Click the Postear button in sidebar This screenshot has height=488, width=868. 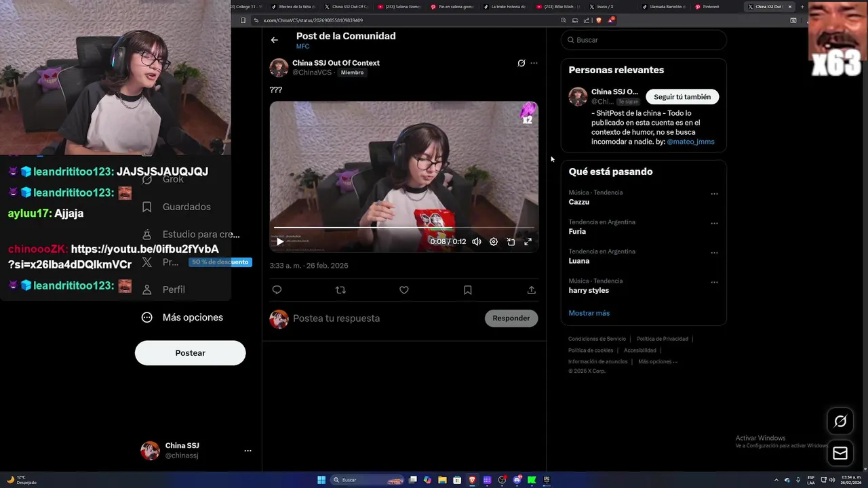click(190, 353)
